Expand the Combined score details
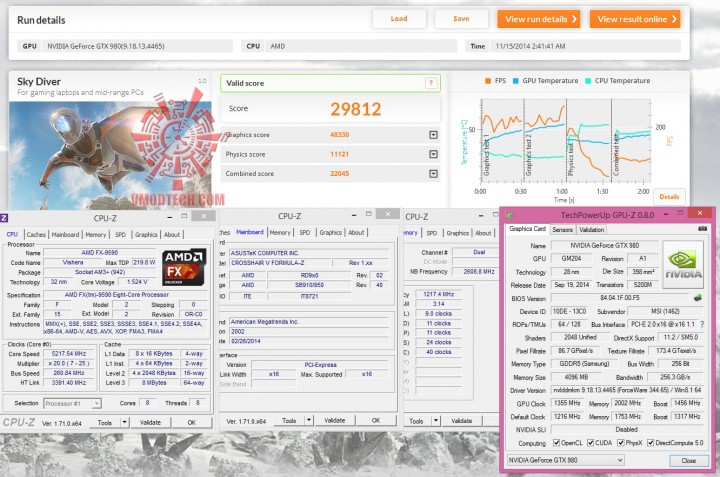This screenshot has width=720, height=477. tap(433, 174)
